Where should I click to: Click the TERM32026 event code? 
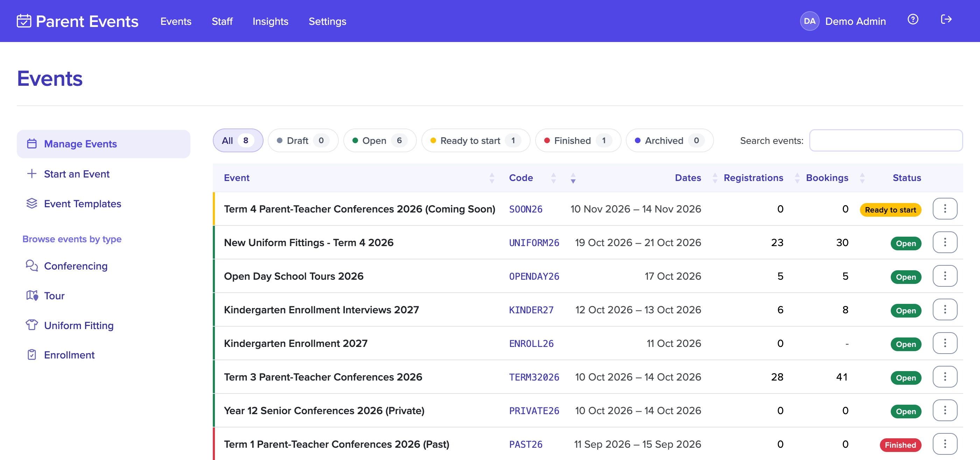tap(534, 377)
